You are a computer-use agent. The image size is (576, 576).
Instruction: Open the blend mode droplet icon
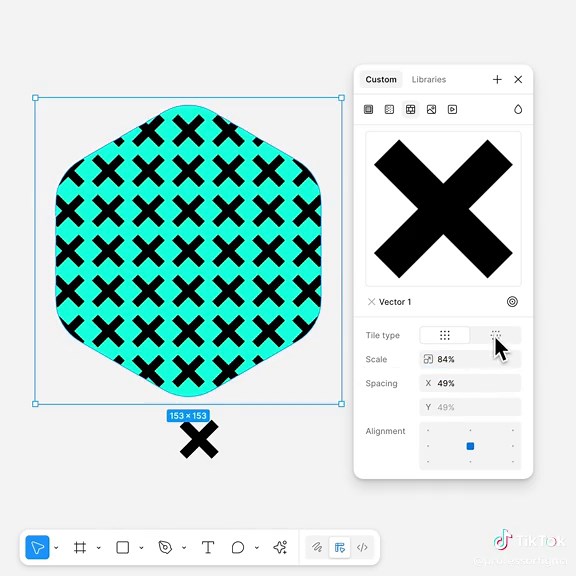[518, 109]
